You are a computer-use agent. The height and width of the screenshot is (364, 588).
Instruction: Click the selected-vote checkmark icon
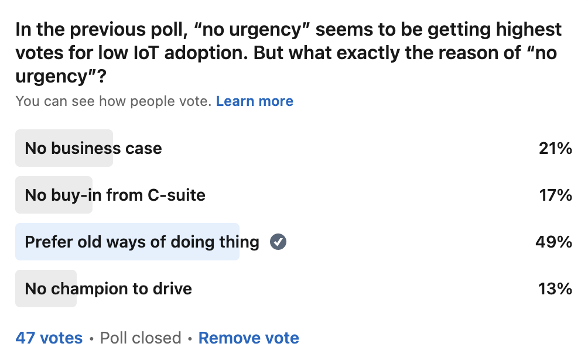[x=278, y=242]
